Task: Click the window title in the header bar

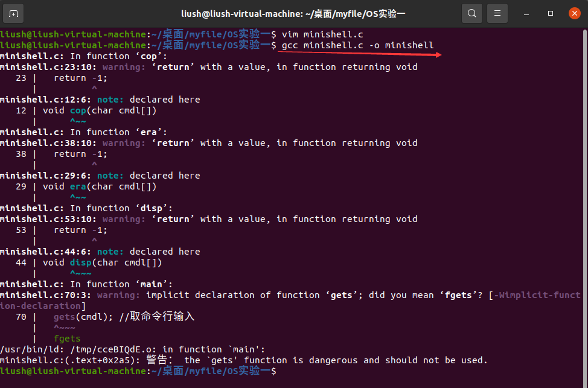Action: 293,13
